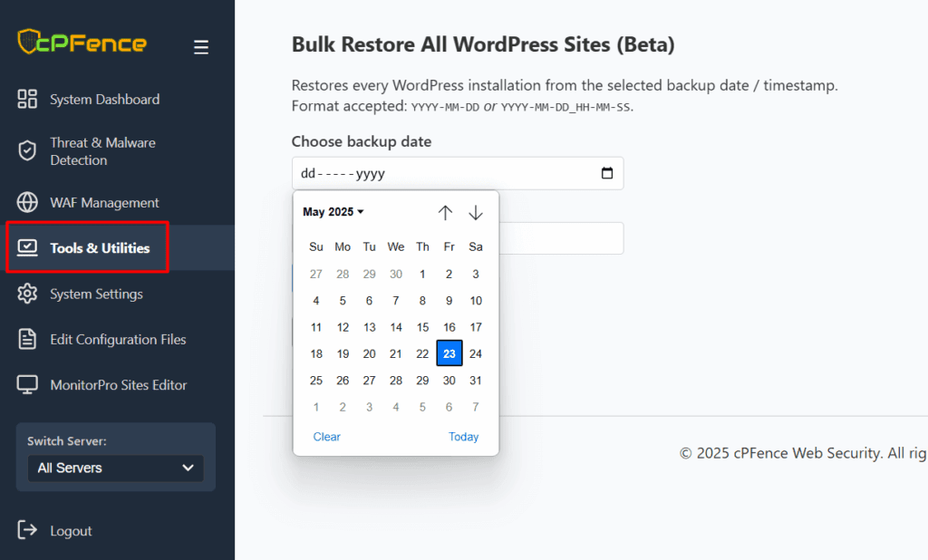Click the MonitorPro Sites Editor monitor icon
The image size is (928, 560).
[x=27, y=385]
